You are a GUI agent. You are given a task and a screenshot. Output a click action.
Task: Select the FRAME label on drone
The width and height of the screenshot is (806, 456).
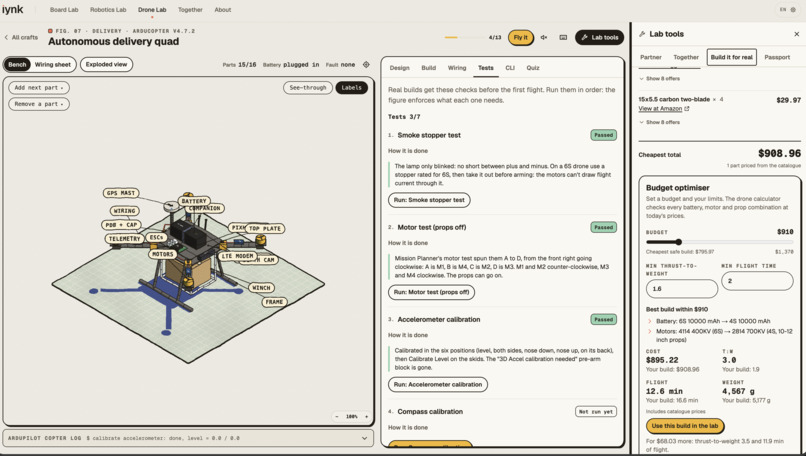point(274,302)
